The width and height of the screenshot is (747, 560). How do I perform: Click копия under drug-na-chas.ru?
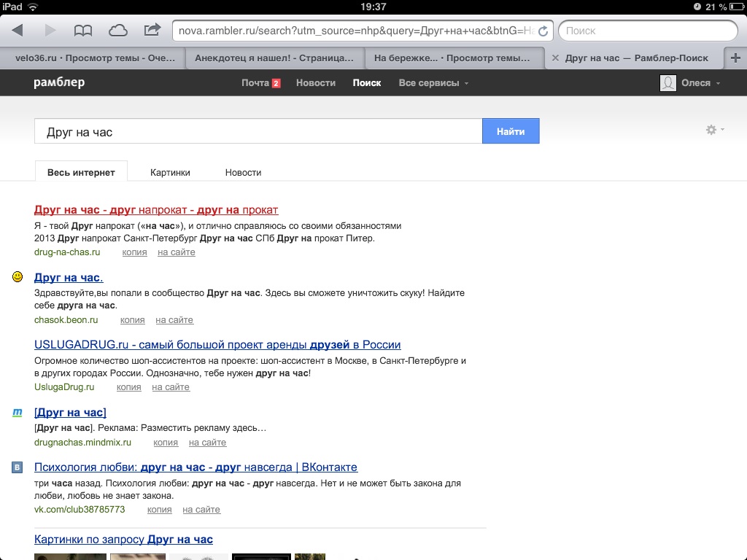coord(134,252)
